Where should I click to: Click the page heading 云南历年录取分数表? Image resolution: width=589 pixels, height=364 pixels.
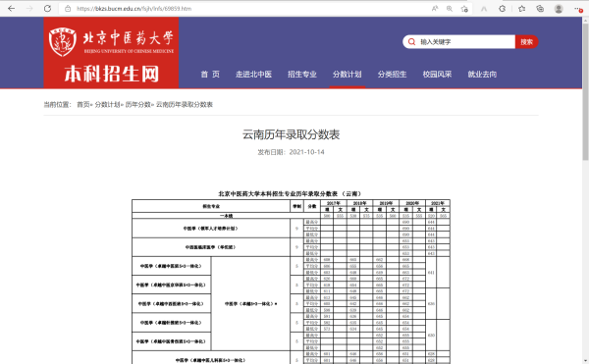tap(292, 134)
